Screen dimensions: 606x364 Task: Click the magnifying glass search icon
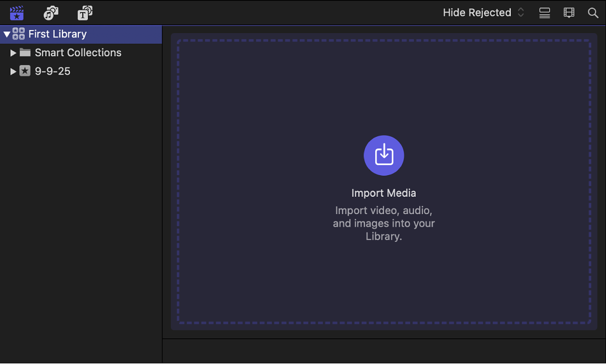[x=593, y=13]
